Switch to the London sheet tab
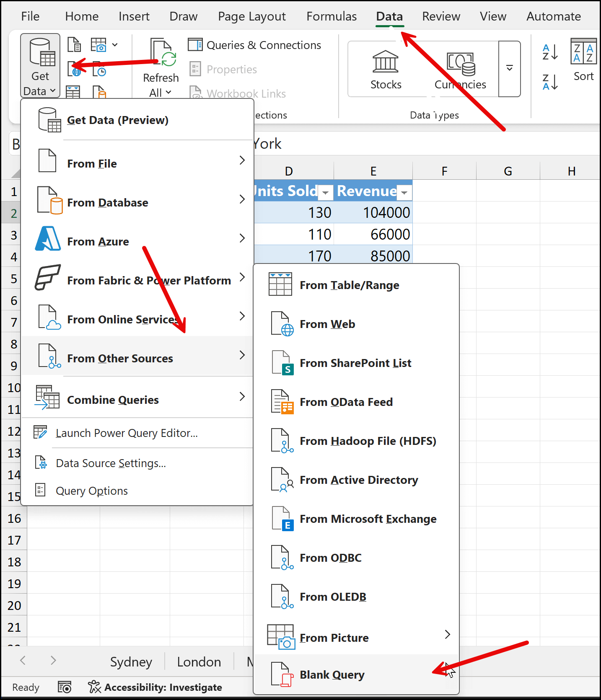The width and height of the screenshot is (601, 700). tap(199, 662)
